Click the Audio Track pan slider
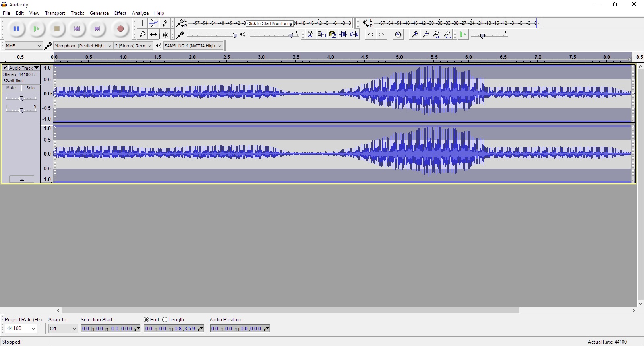 click(21, 110)
